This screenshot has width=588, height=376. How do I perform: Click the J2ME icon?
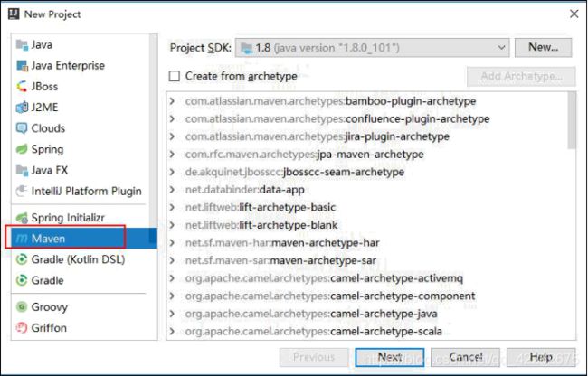click(x=22, y=108)
